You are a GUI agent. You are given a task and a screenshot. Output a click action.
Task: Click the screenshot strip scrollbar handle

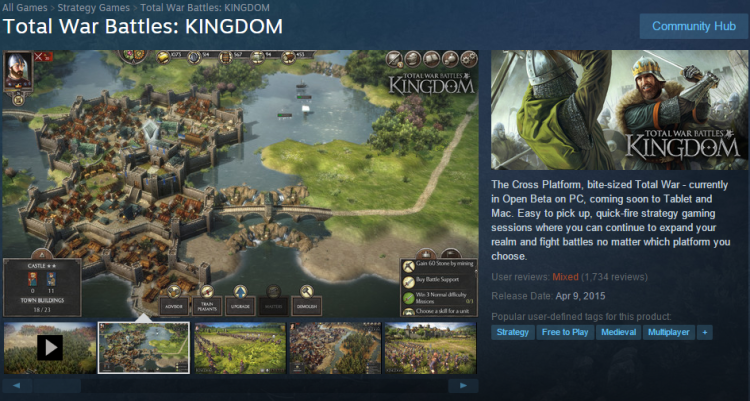[x=56, y=386]
